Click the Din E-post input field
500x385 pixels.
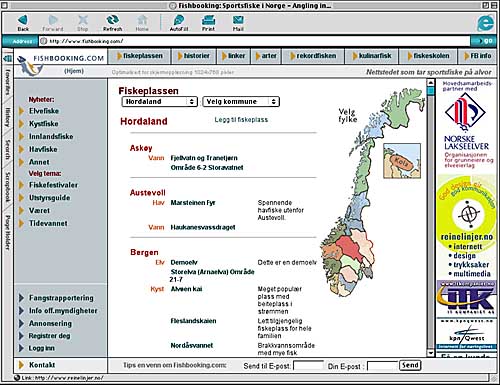pos(382,366)
